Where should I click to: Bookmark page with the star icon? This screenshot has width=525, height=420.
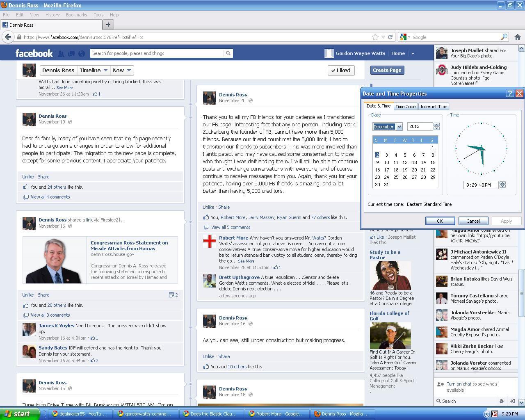(375, 37)
